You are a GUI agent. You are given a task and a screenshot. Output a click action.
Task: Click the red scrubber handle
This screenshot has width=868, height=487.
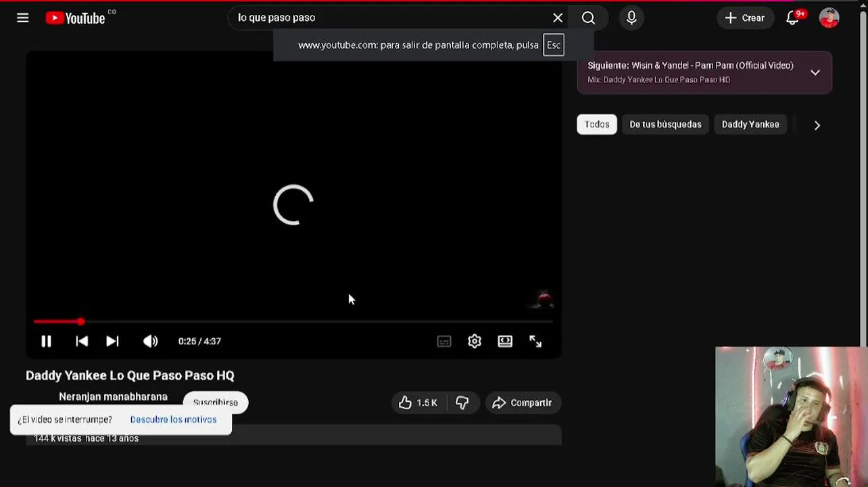[80, 322]
